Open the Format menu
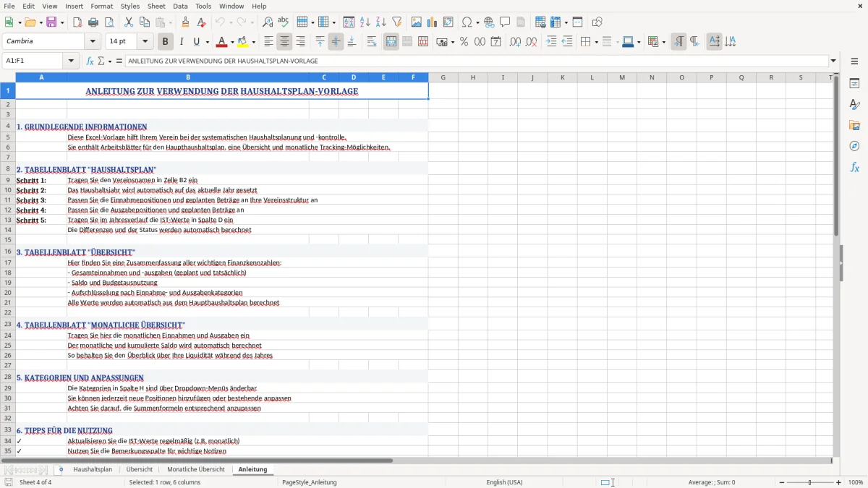 tap(101, 6)
